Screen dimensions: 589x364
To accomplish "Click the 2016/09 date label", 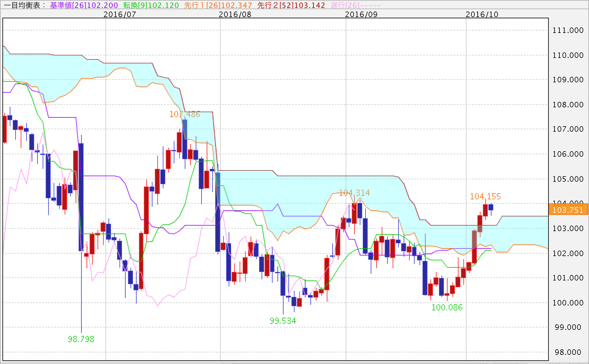I will pos(361,14).
